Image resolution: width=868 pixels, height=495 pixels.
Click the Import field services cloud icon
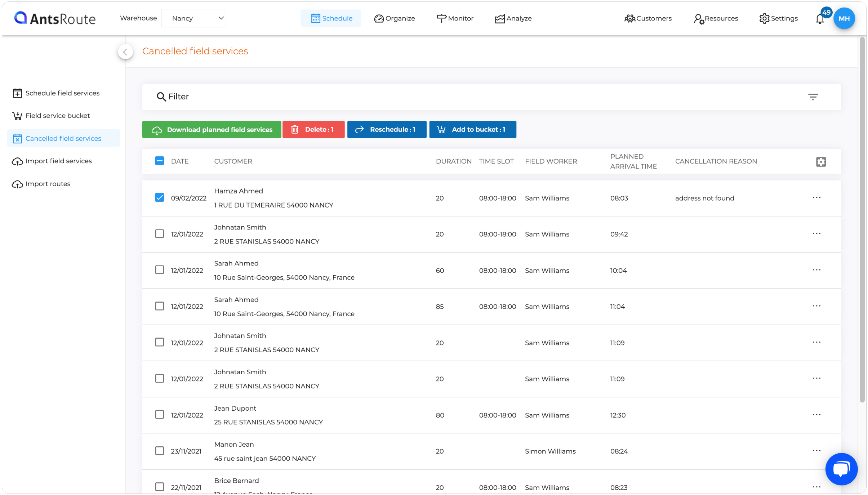click(17, 161)
